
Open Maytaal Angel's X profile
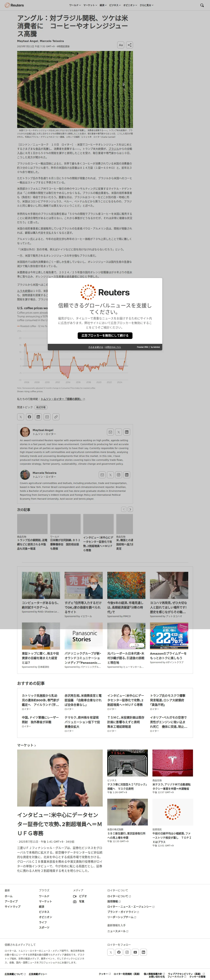(119, 432)
